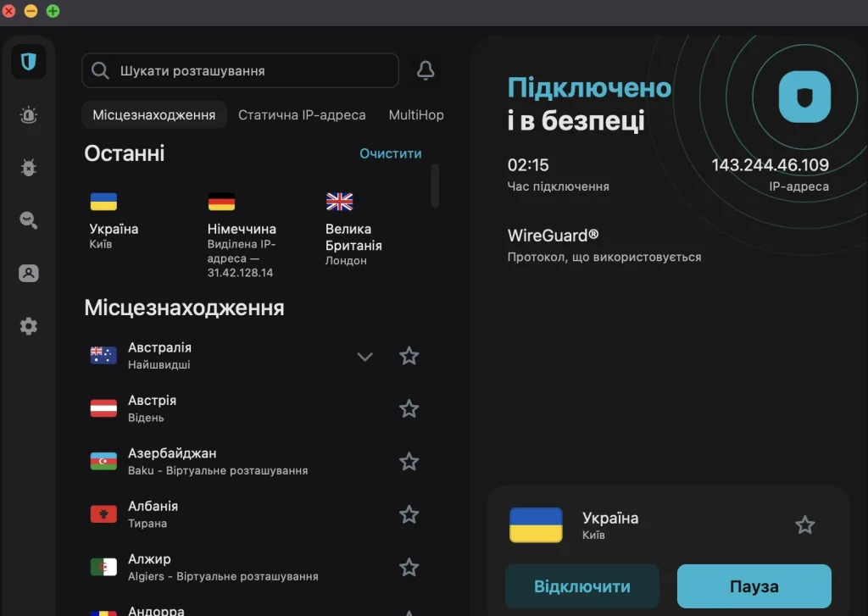Screen dimensions: 868x616
Task: Click the Azerbaijan flag icon
Action: (103, 461)
